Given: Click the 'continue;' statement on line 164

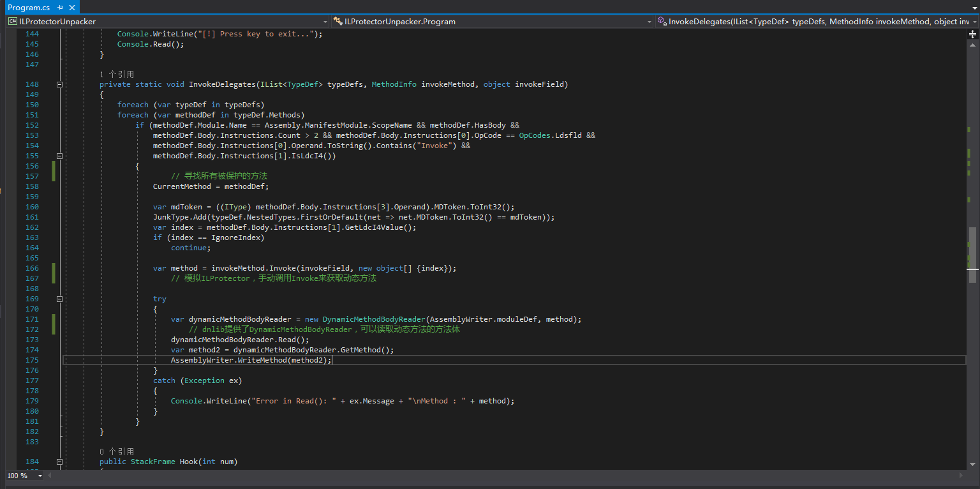Looking at the screenshot, I should click(x=191, y=248).
